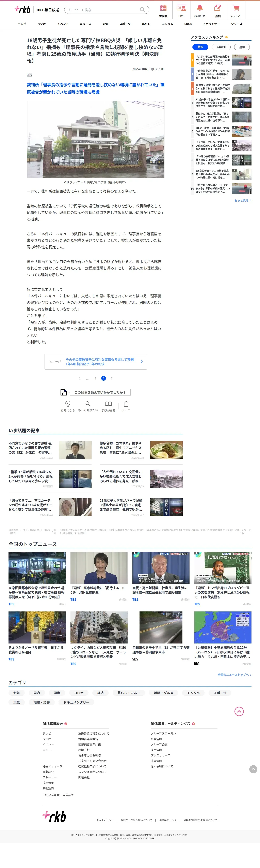Screen dimensions: 260x868
Task: Click the RKB毎日放送 footer arrow icon
Action: pos(66,723)
